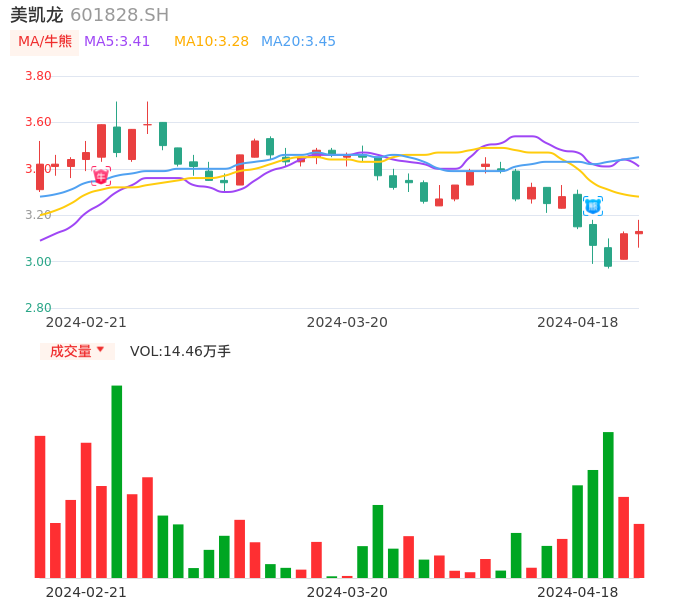The width and height of the screenshot is (686, 606).
Task: Toggle the MA/牛熊 indicator button
Action: (45, 42)
